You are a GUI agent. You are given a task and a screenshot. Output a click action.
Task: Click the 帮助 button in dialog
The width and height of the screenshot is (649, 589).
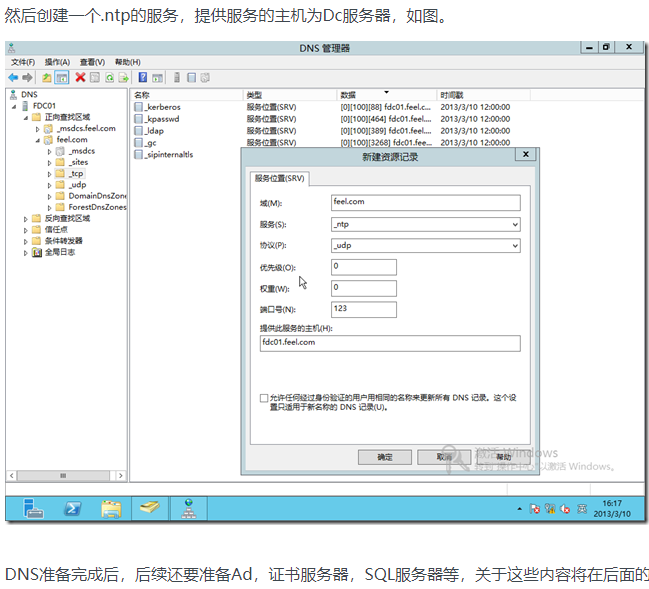[503, 457]
